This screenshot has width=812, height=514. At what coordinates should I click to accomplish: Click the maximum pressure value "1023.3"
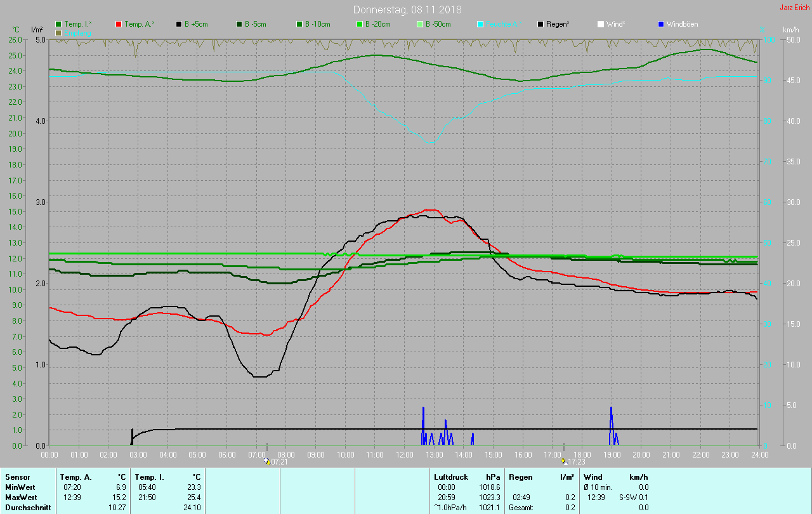click(489, 497)
